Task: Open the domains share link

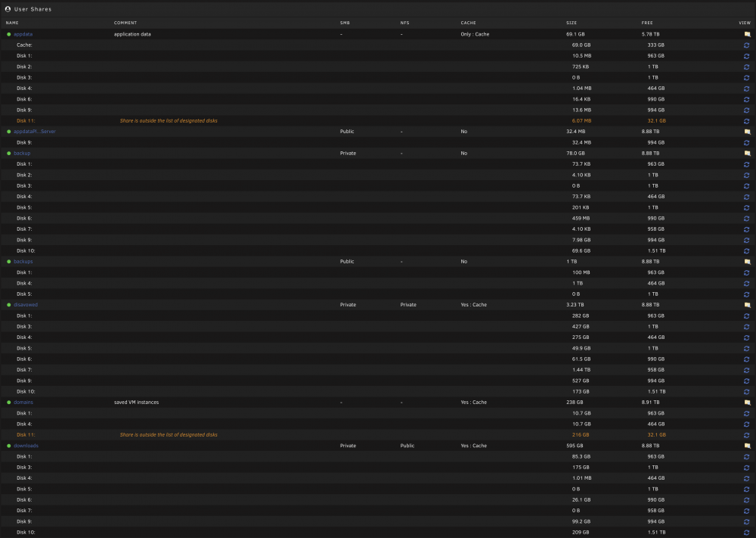Action: [23, 402]
